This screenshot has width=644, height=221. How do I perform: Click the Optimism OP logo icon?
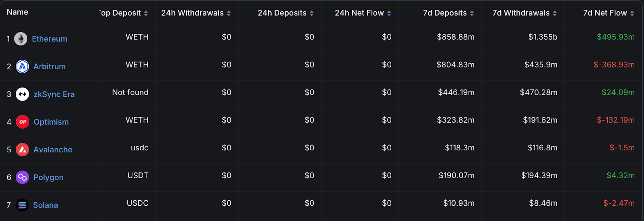click(23, 122)
